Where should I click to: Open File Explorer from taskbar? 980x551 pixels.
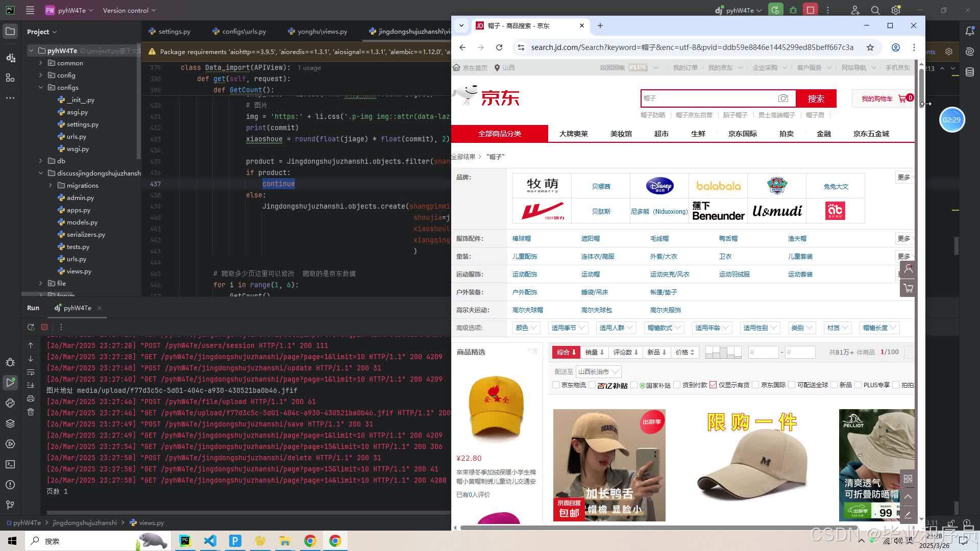coord(285,541)
